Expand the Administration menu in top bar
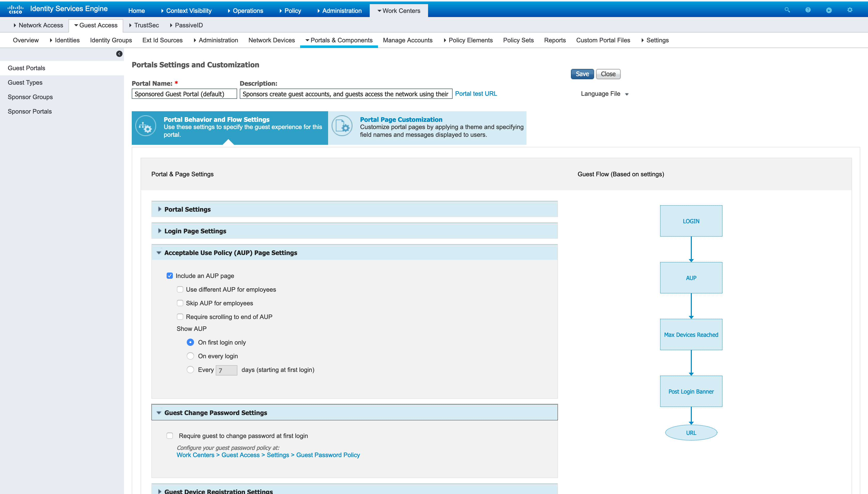This screenshot has width=868, height=494. (x=339, y=11)
